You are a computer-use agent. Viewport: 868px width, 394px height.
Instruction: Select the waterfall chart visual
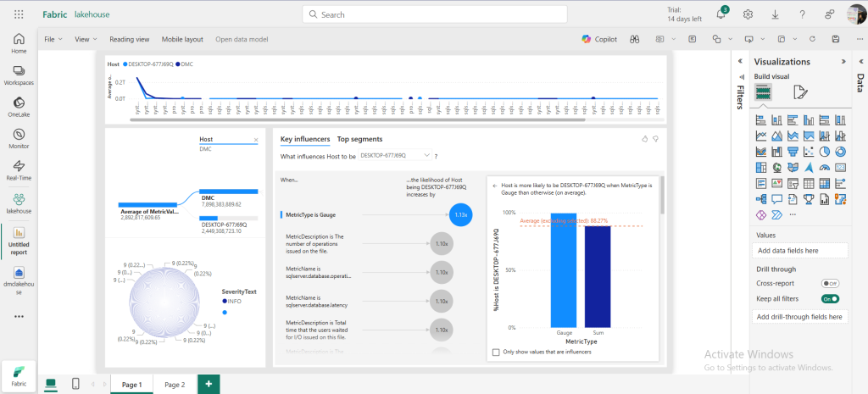776,151
